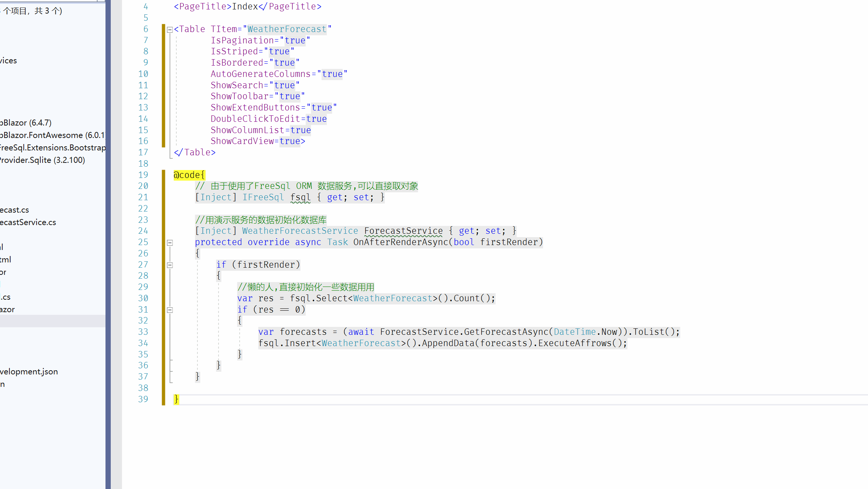Viewport: 868px width, 489px height.
Task: Click the ShowToolbar attribute on line 12
Action: click(x=240, y=96)
